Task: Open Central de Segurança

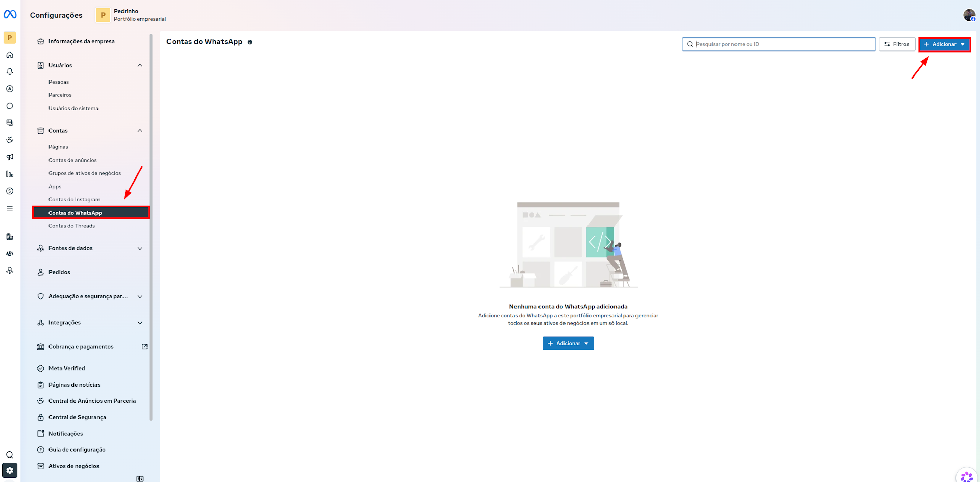Action: click(77, 417)
